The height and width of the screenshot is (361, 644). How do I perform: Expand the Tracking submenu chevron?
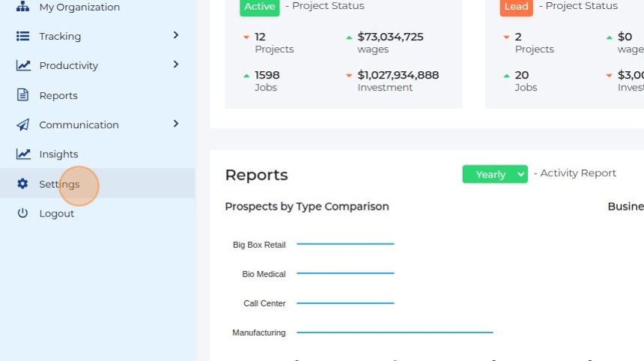pyautogui.click(x=175, y=35)
